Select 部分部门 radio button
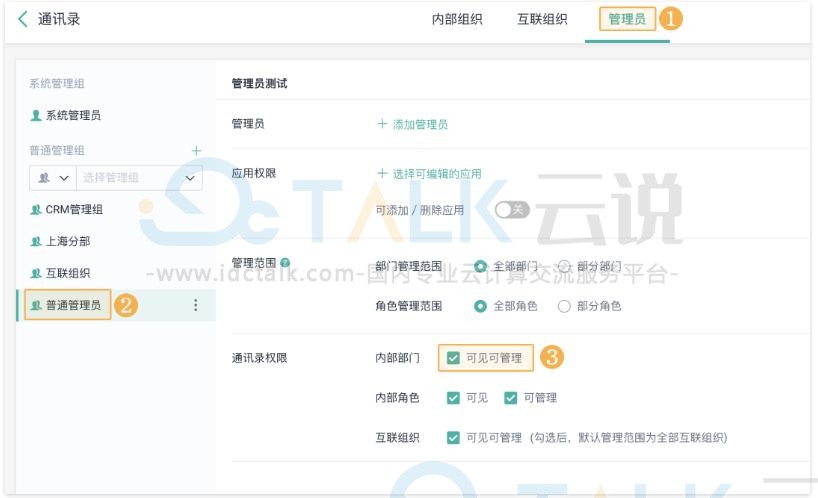 coord(564,266)
